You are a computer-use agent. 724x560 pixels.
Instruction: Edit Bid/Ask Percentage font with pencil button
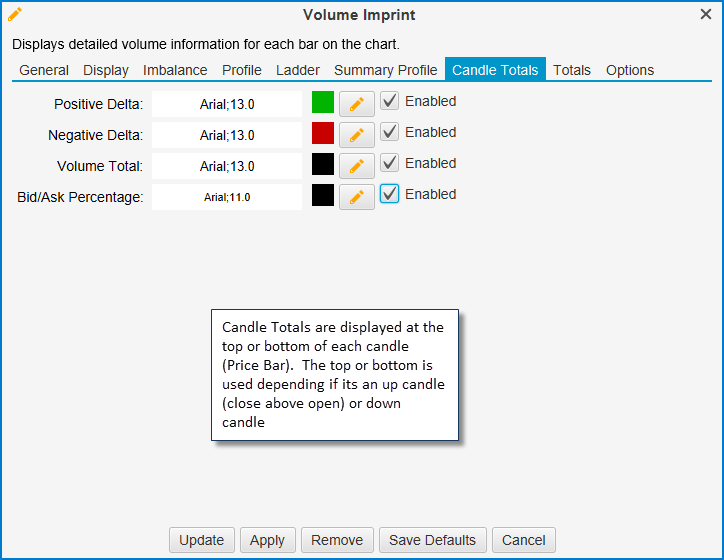(x=356, y=197)
